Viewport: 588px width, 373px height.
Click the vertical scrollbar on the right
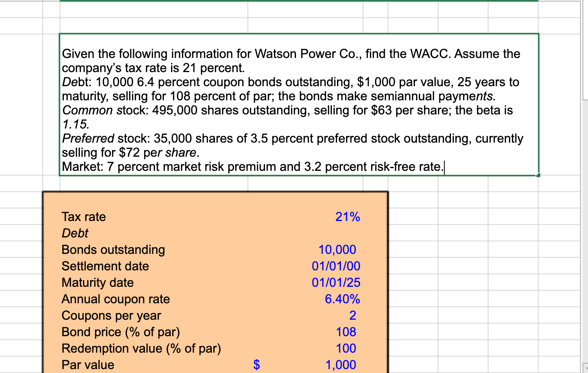coord(585,186)
